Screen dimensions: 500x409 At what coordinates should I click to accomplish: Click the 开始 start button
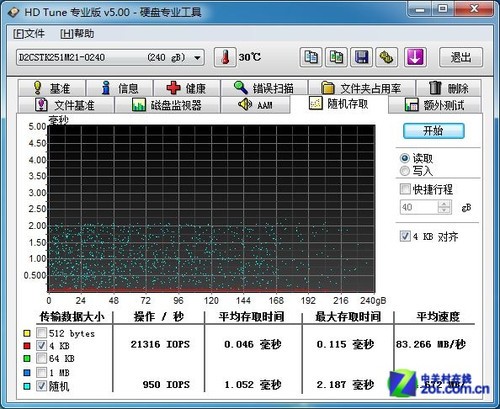(433, 131)
